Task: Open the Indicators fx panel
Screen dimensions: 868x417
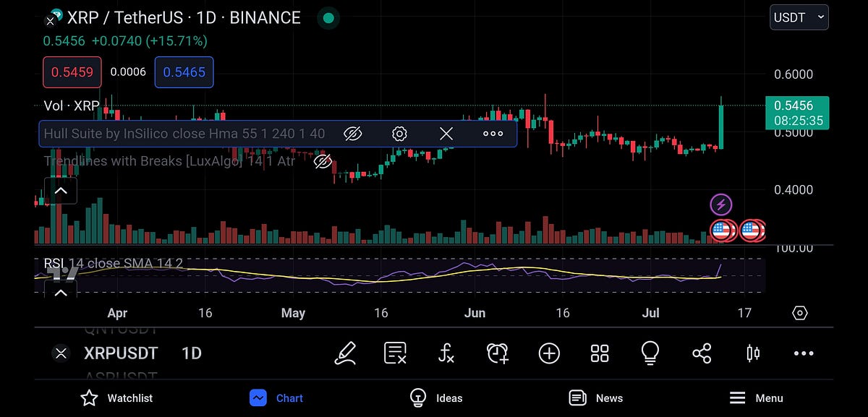Action: coord(446,353)
